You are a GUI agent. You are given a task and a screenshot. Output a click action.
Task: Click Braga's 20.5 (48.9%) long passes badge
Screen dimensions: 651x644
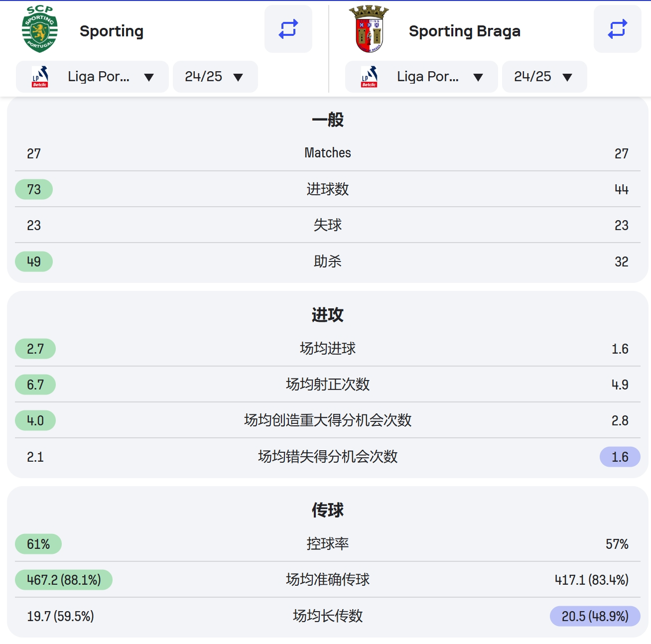(595, 616)
